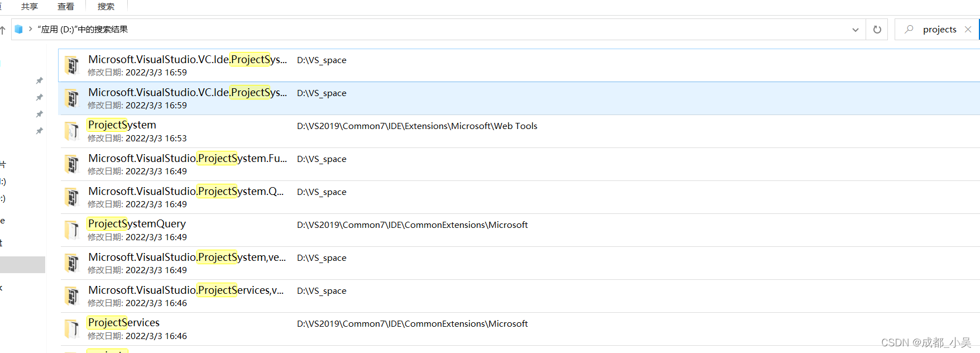
Task: Click the magnifier icon in search box
Action: pyautogui.click(x=909, y=29)
